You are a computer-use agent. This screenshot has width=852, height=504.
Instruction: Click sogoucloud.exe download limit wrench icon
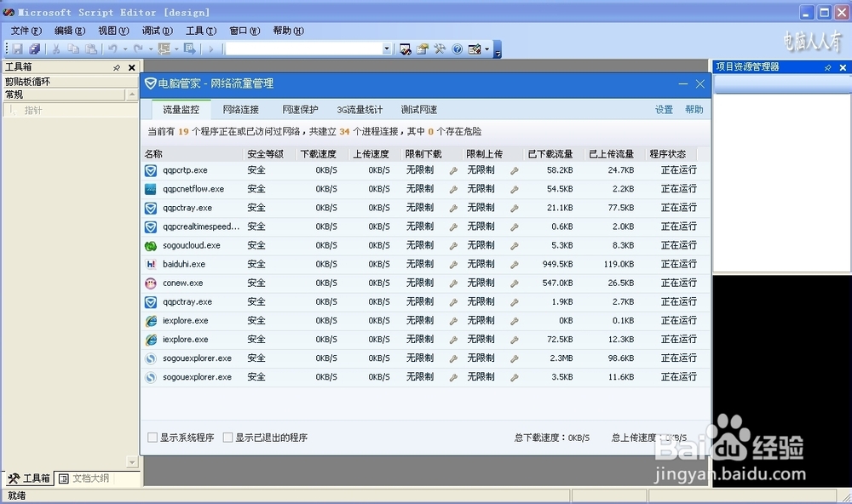[453, 246]
